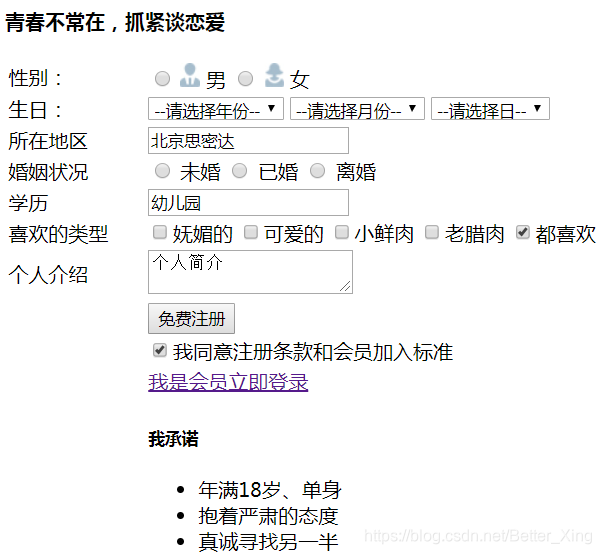Screen dimensions: 601x554
Task: Select the 男 gender radio button
Action: (x=162, y=79)
